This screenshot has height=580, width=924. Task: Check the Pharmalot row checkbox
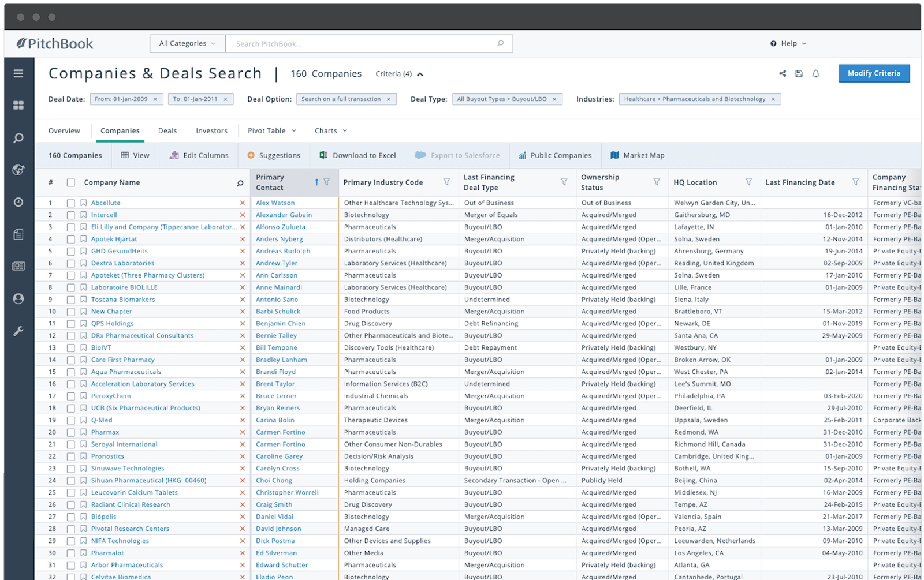[70, 553]
